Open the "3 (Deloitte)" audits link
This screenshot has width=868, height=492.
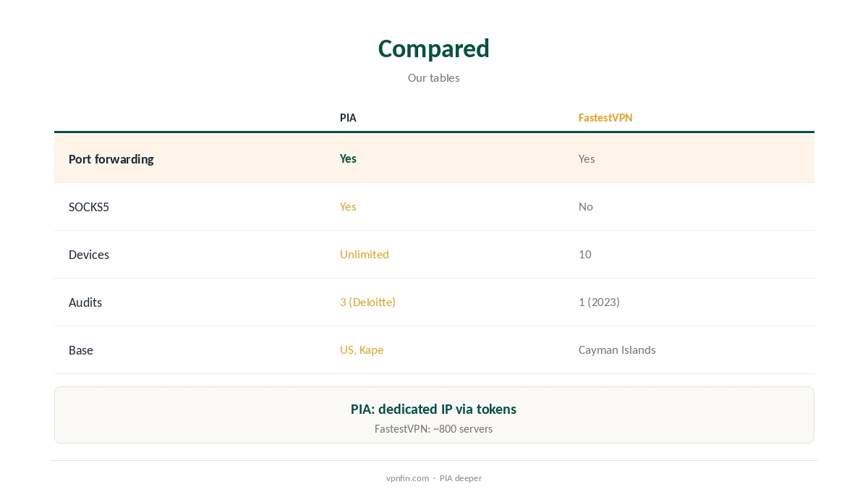367,302
